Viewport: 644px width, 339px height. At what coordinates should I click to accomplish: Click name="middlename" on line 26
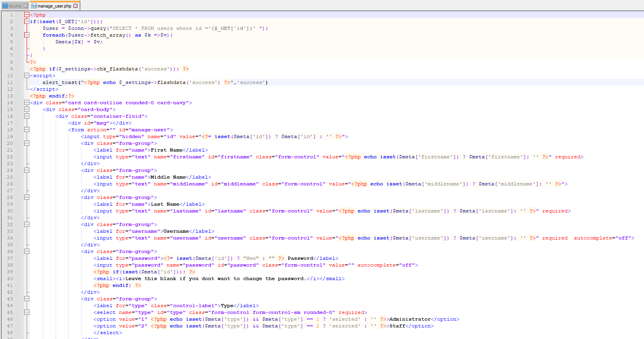click(181, 184)
